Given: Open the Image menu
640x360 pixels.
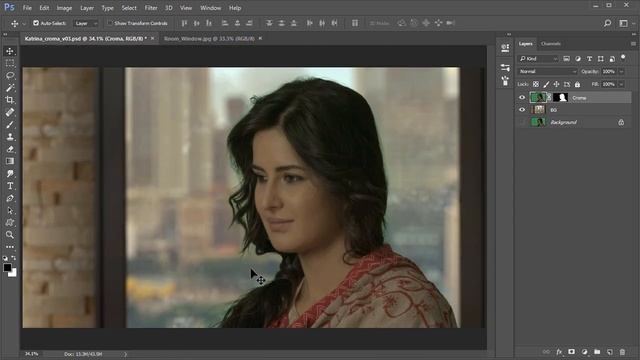Looking at the screenshot, I should (64, 8).
